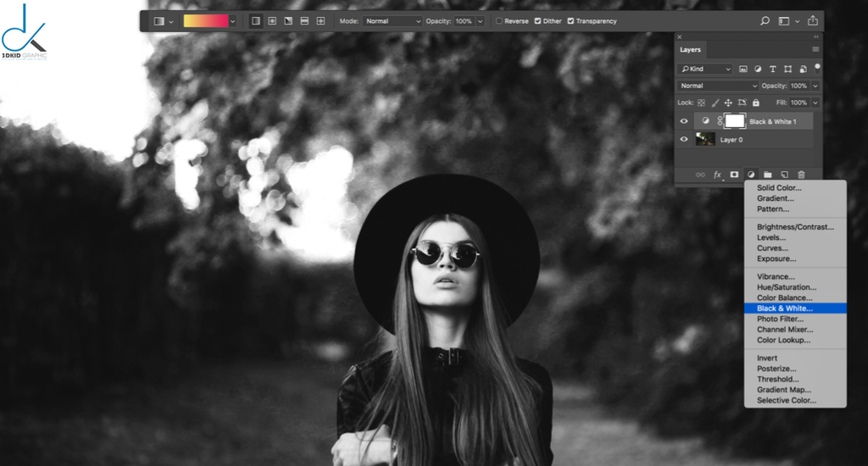Click the Gradient tool preset icon
The height and width of the screenshot is (466, 868).
[159, 21]
